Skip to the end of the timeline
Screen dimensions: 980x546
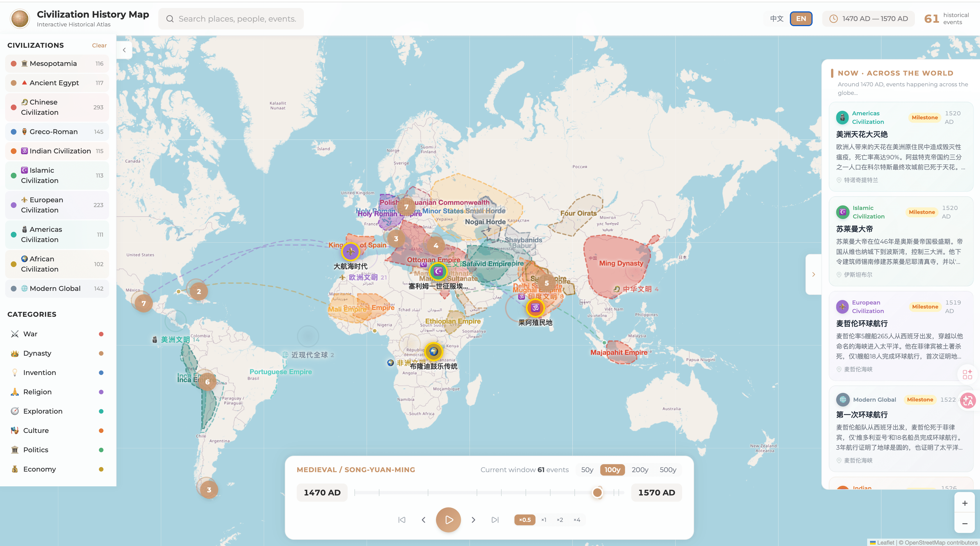coord(495,520)
